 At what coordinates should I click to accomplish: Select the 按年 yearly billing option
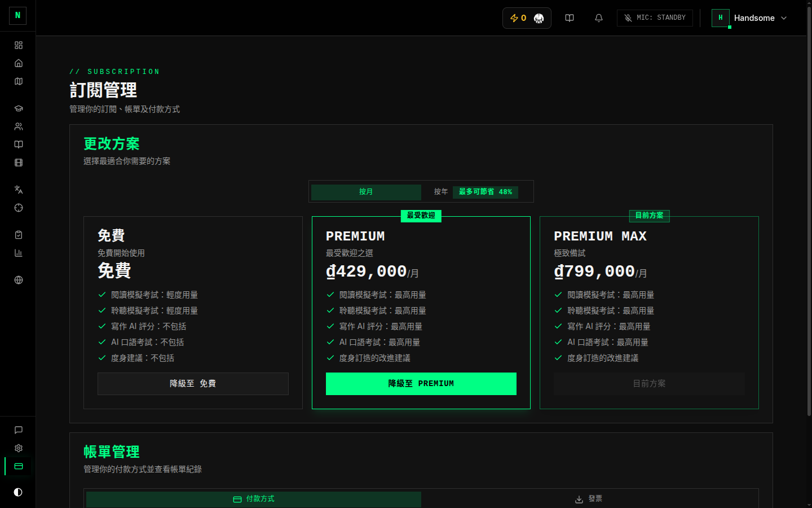(441, 192)
